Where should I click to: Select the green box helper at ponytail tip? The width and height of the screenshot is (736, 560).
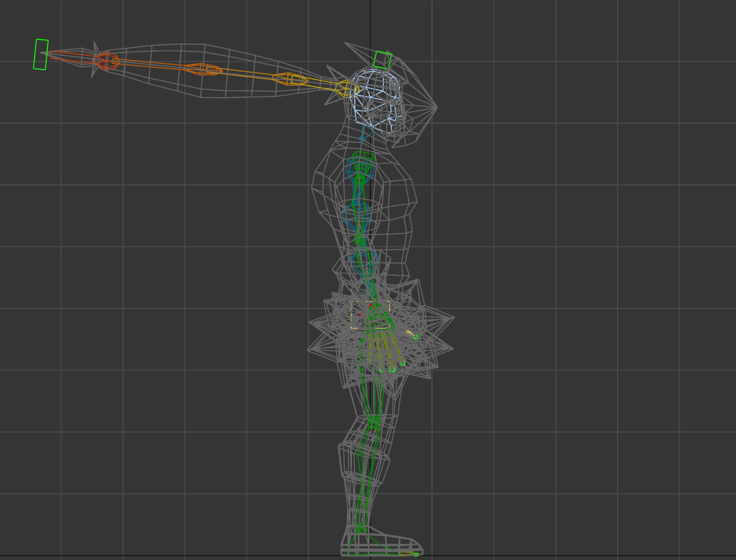(41, 54)
